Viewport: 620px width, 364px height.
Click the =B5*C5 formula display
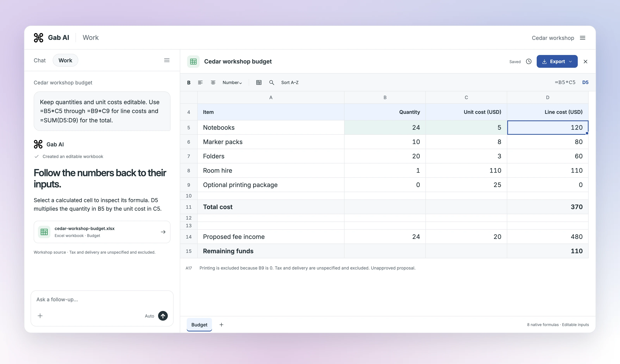pyautogui.click(x=565, y=82)
